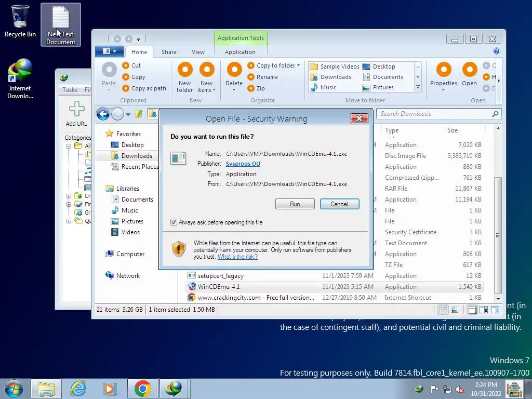The height and width of the screenshot is (399, 532).
Task: Select Desktop in Move to folder gallery
Action: coord(379,66)
